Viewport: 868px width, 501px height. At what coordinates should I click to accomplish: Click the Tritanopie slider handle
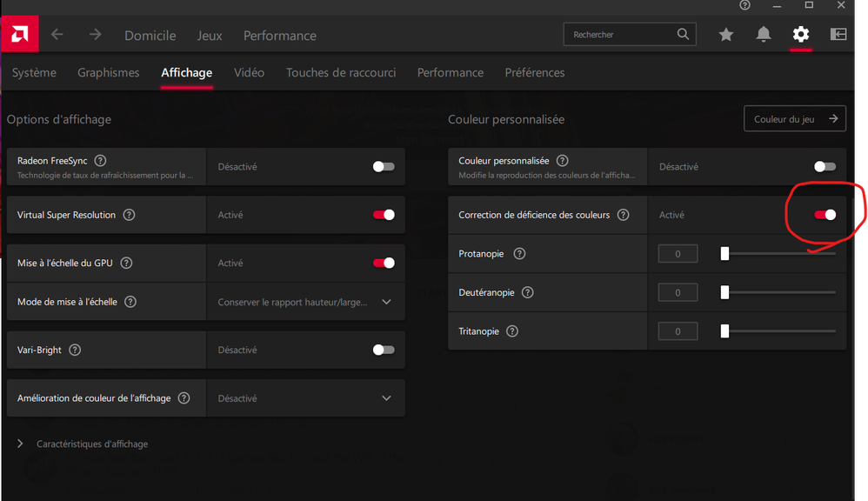tap(724, 331)
